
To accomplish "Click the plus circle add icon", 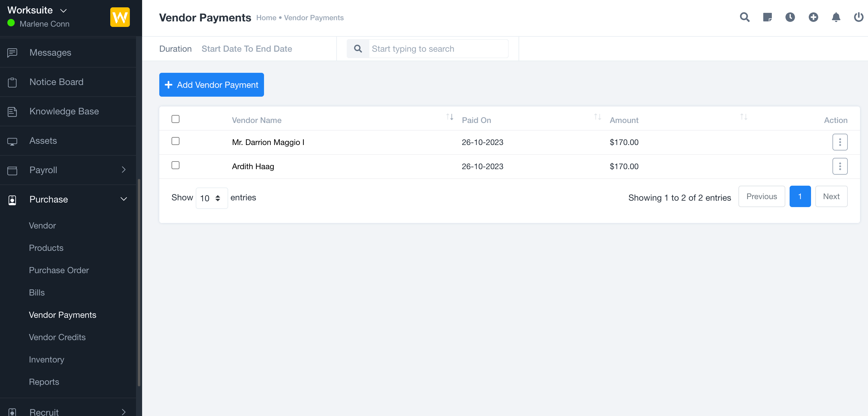I will 813,17.
